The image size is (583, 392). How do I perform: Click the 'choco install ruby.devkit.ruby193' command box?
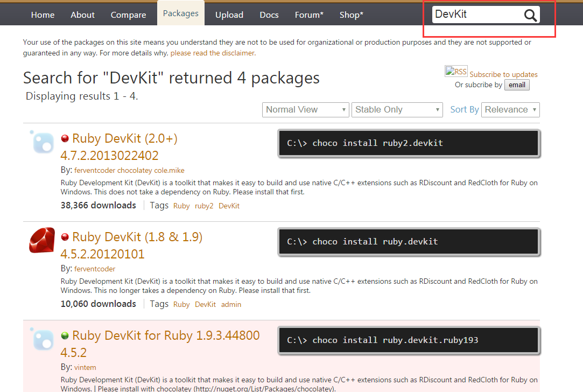tap(409, 340)
